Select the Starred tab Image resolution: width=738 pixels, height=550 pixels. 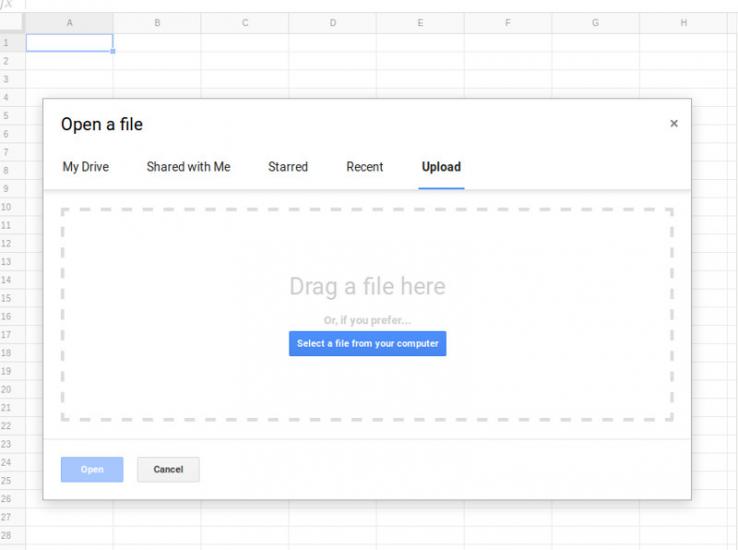click(x=288, y=167)
